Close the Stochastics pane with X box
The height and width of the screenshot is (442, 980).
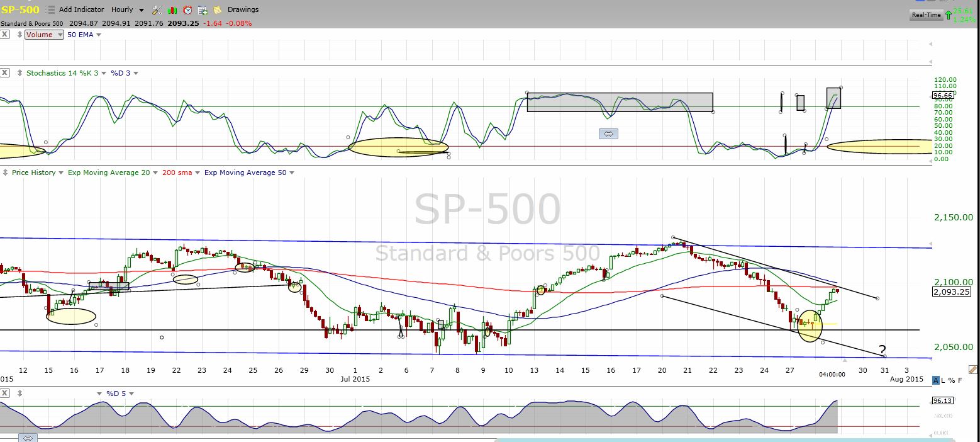coord(4,73)
